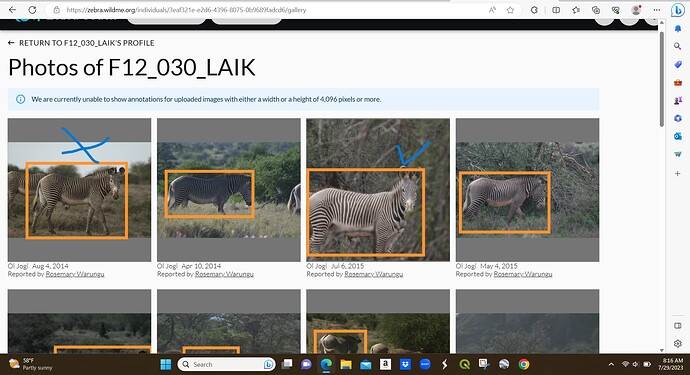Image resolution: width=690 pixels, height=375 pixels.
Task: Open Rosemary Warungu link under Jul 6 photo
Action: click(x=374, y=274)
